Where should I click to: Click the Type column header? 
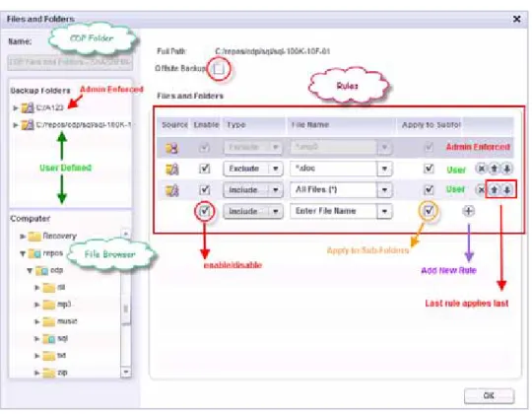254,125
